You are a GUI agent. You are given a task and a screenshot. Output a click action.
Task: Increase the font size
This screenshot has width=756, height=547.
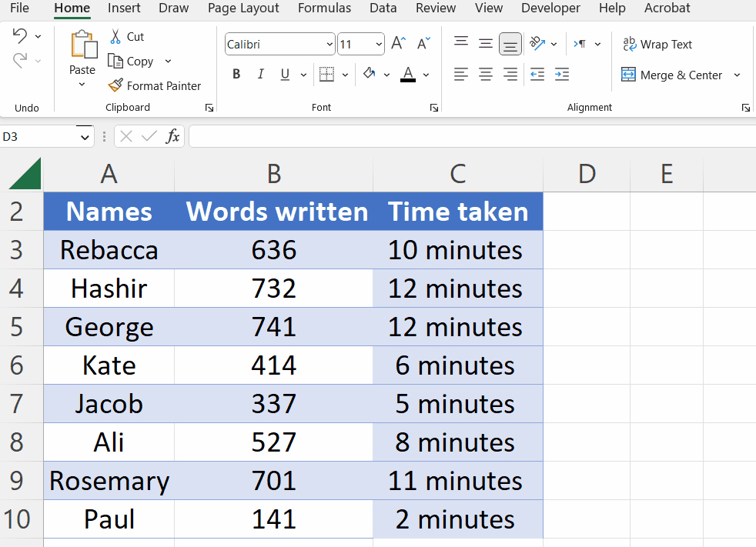pyautogui.click(x=398, y=43)
